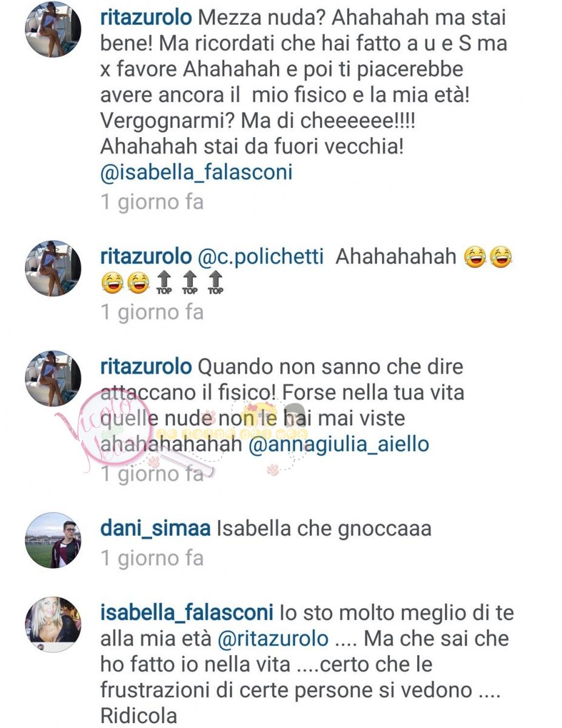562x728 pixels.
Task: Click '1 giorno fa' under dani_simaa's comment
Action: pos(152,558)
